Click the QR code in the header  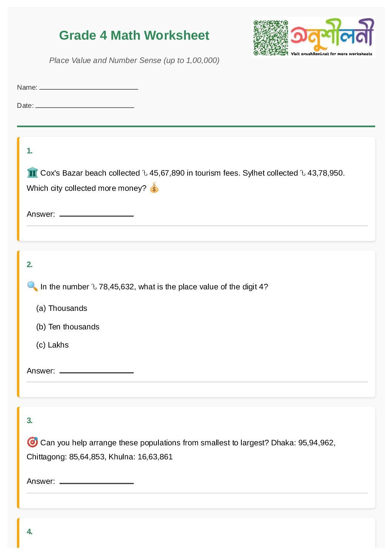(271, 38)
